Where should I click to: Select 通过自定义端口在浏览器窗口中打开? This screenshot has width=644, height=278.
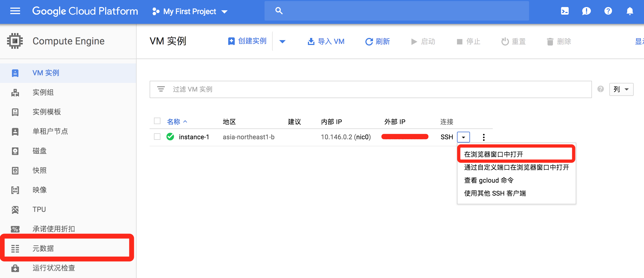click(x=516, y=167)
